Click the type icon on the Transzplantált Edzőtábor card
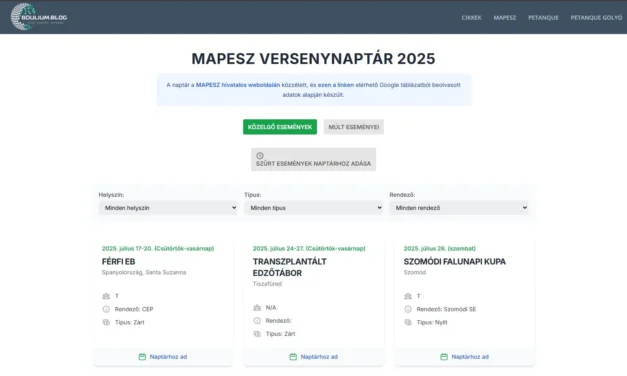627x376 pixels. 257,334
